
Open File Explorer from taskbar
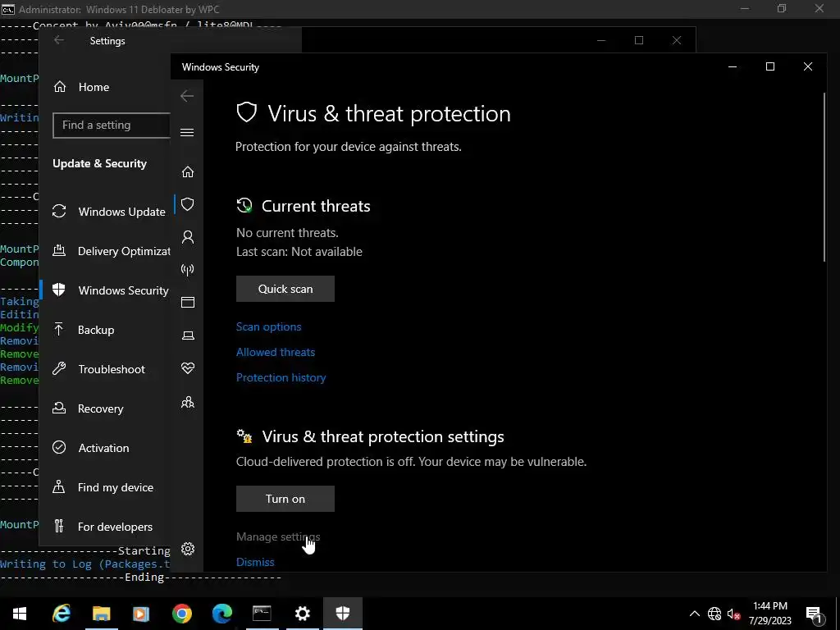pyautogui.click(x=101, y=614)
